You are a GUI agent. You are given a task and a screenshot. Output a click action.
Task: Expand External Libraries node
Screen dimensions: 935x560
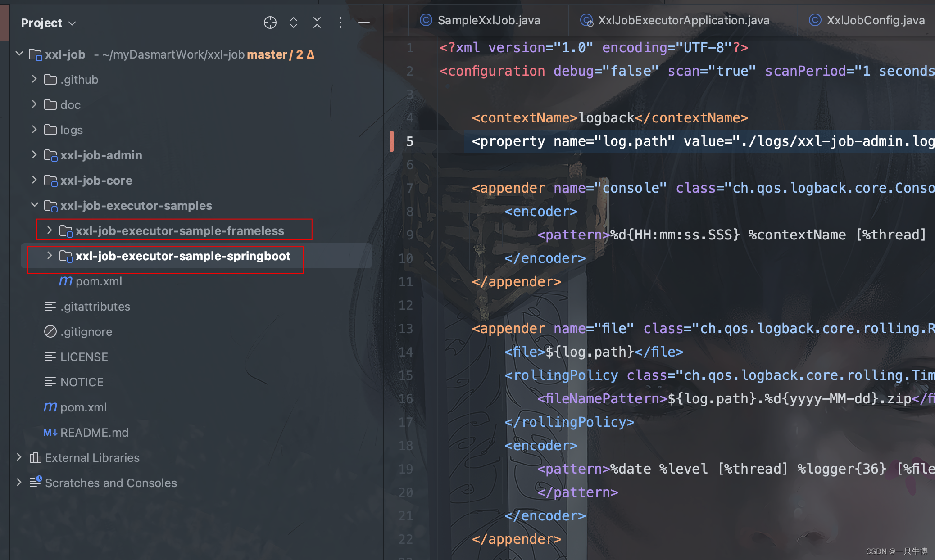tap(19, 457)
